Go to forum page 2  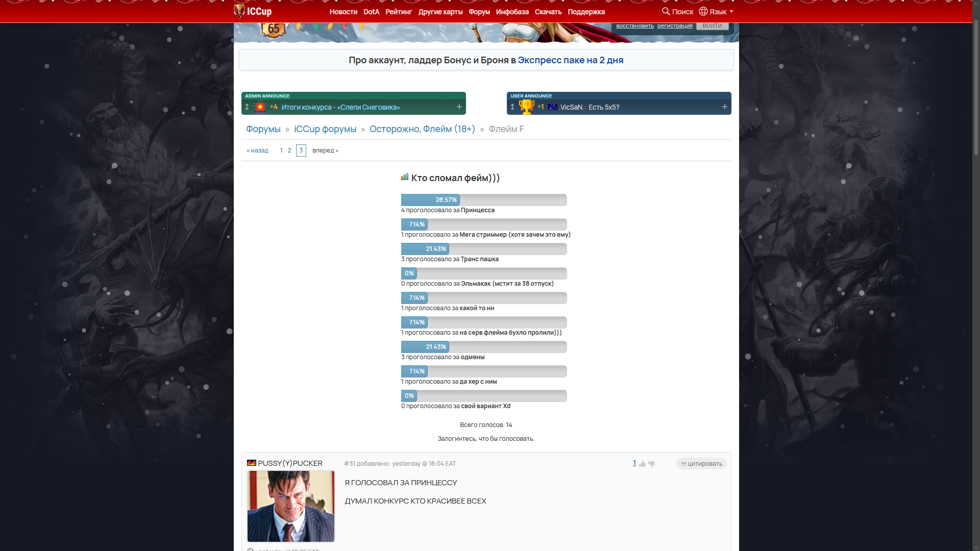point(289,151)
